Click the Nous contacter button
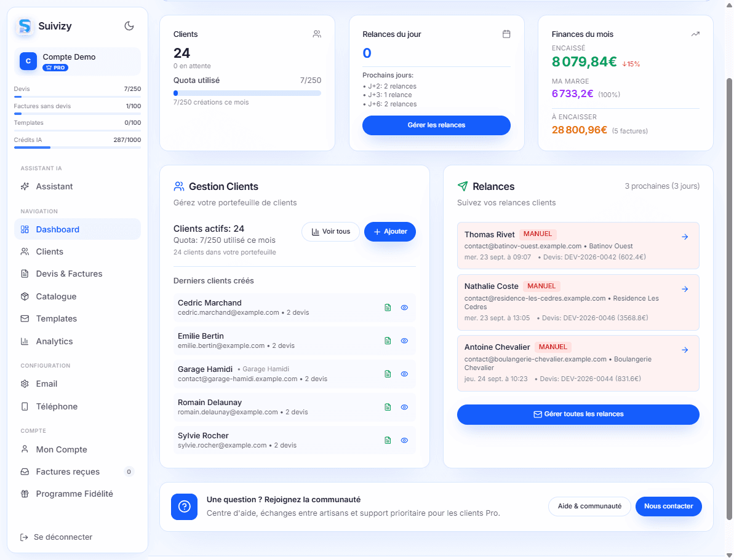Image resolution: width=734 pixels, height=560 pixels. [668, 506]
